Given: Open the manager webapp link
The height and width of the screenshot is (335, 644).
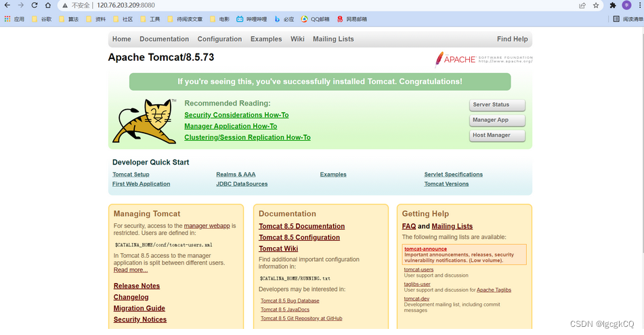Looking at the screenshot, I should coord(207,226).
